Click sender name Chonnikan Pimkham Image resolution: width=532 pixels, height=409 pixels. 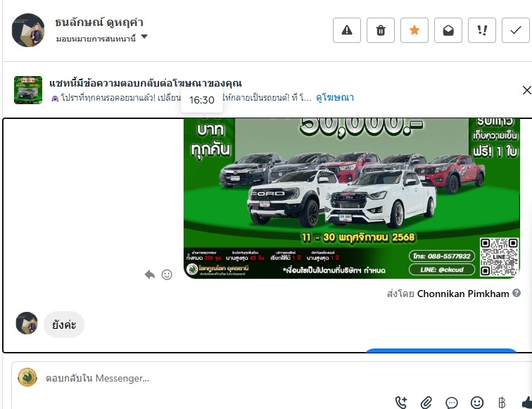463,294
